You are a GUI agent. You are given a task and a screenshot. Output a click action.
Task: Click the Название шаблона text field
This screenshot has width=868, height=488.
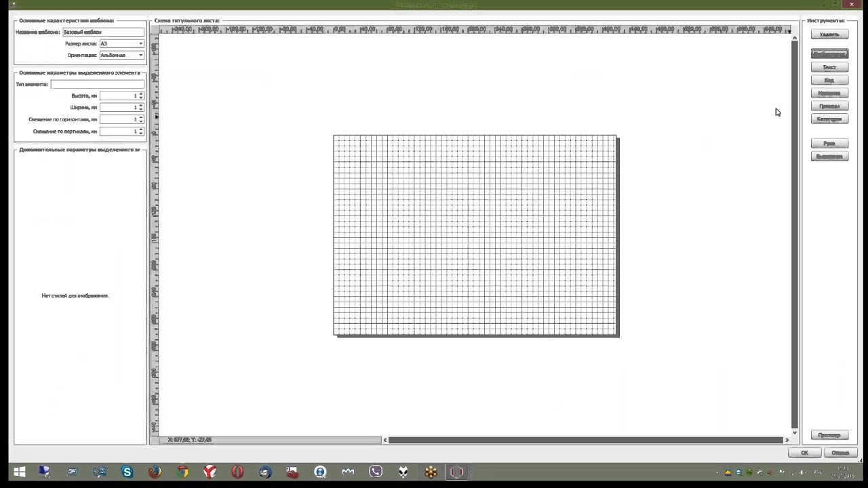(x=104, y=32)
